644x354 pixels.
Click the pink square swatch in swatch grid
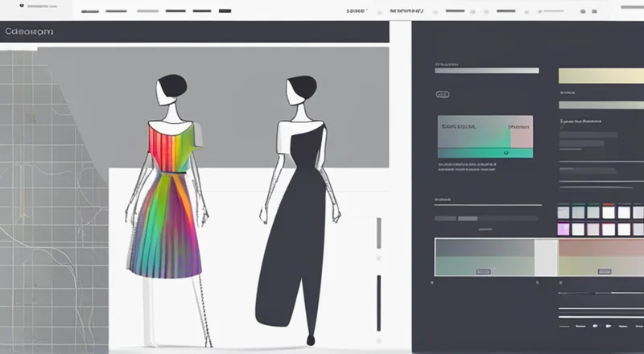click(x=563, y=229)
